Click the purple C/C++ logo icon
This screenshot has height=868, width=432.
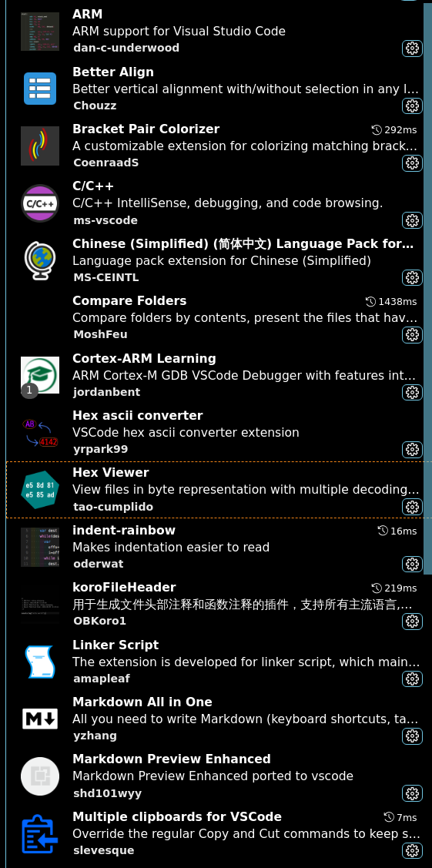point(40,203)
